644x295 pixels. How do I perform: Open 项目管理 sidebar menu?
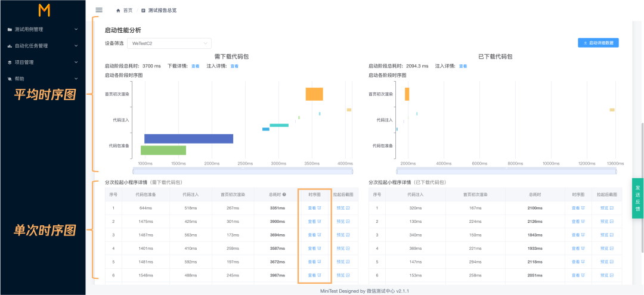click(x=43, y=62)
